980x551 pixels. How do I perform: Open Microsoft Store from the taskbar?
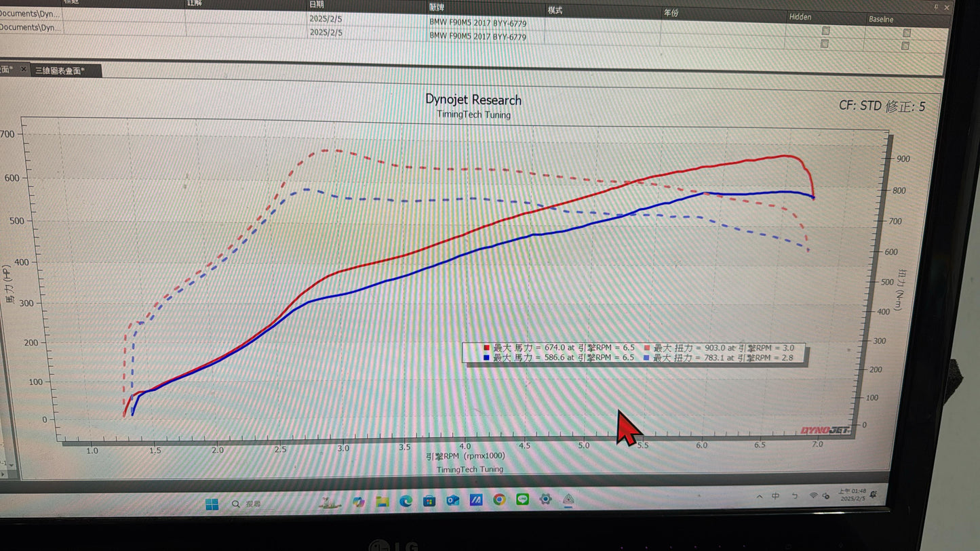tap(429, 502)
